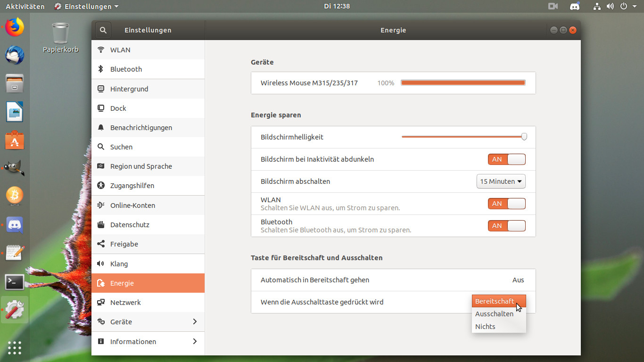Screen dimensions: 644x362
Task: Open the Datenschutz settings panel
Action: 148,225
